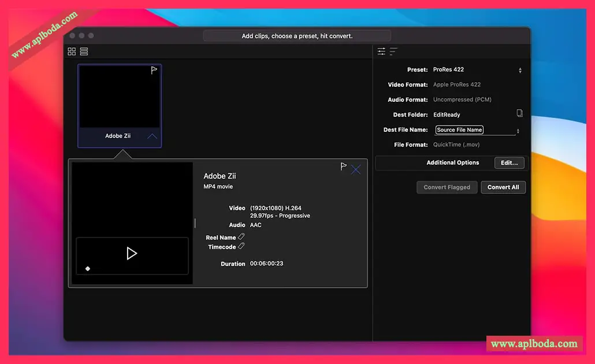Close the Adobe Zii details panel

coord(356,169)
